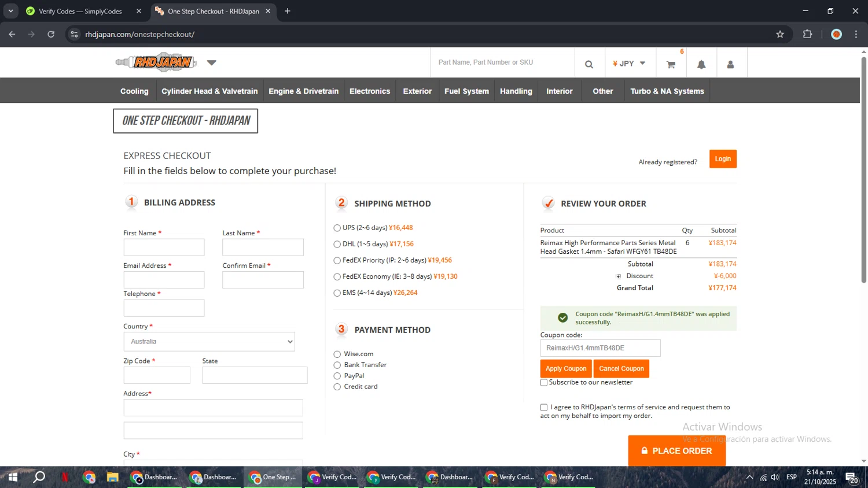This screenshot has width=868, height=488.
Task: Choose PayPal payment method
Action: 337,376
